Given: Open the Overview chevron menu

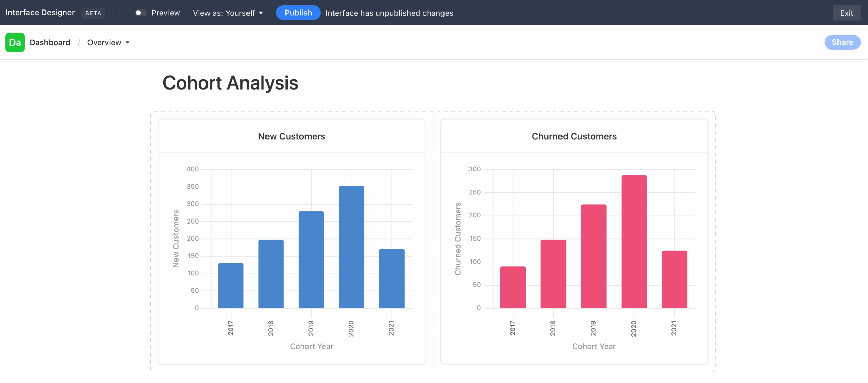Looking at the screenshot, I should pyautogui.click(x=128, y=43).
